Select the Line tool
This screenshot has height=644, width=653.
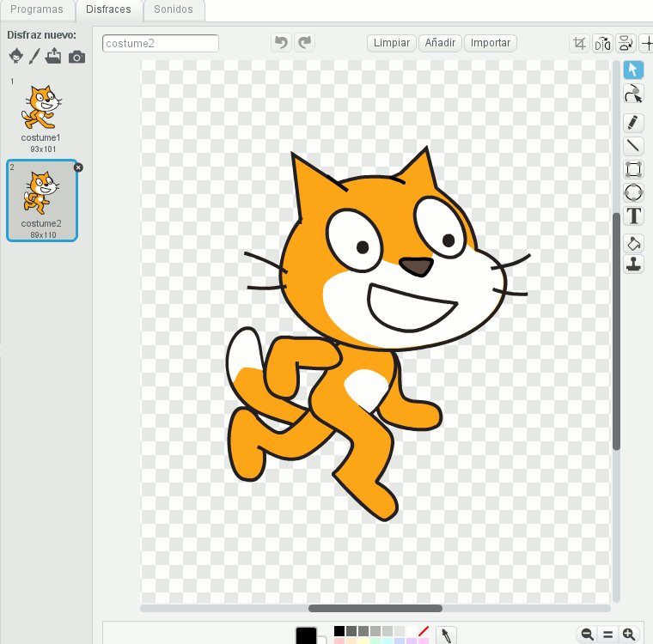(x=633, y=146)
